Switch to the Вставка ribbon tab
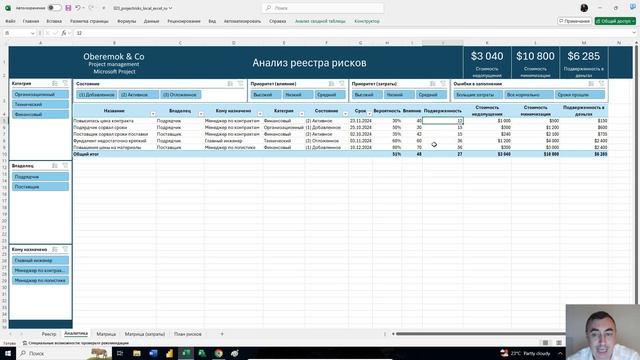The image size is (640, 360). (54, 21)
